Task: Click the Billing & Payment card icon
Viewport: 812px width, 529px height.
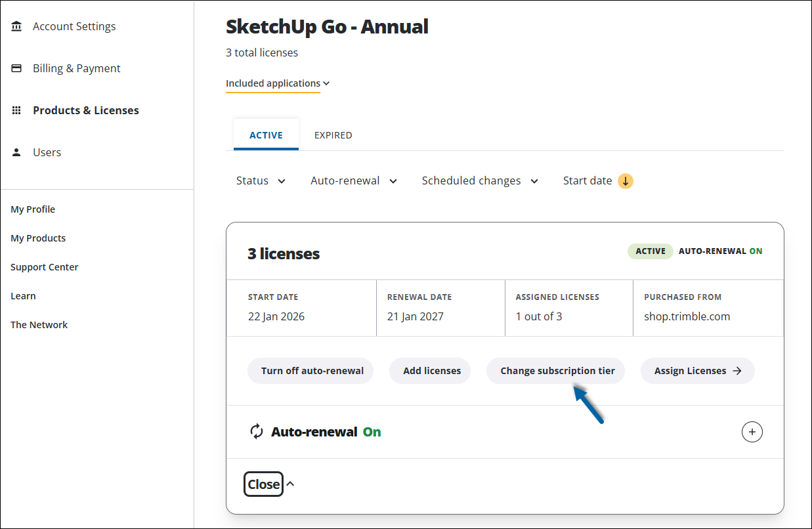Action: pyautogui.click(x=17, y=68)
